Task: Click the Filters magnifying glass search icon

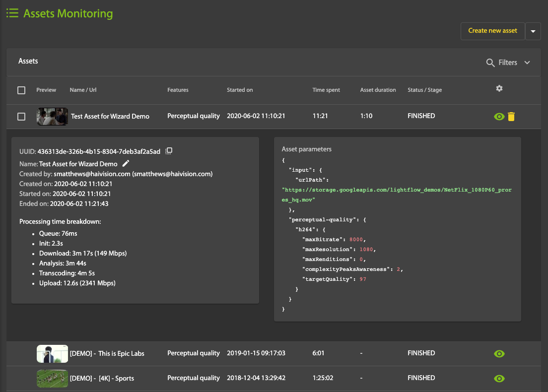Action: [489, 63]
